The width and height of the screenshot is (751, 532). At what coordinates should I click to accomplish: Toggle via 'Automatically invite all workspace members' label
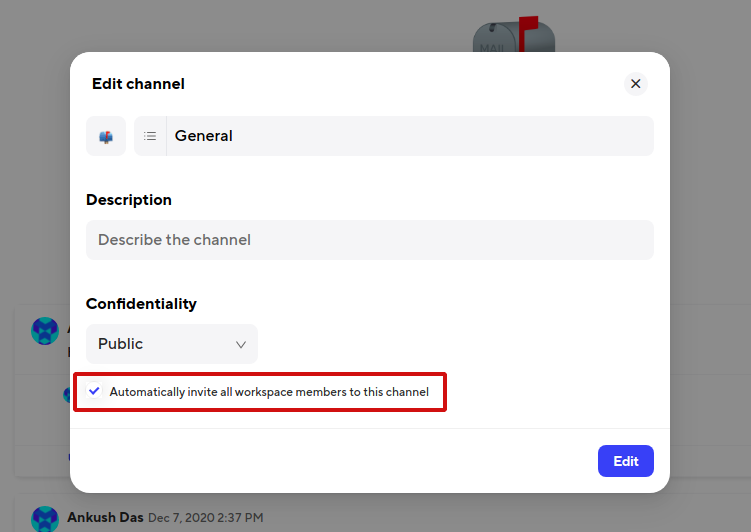[x=269, y=392]
